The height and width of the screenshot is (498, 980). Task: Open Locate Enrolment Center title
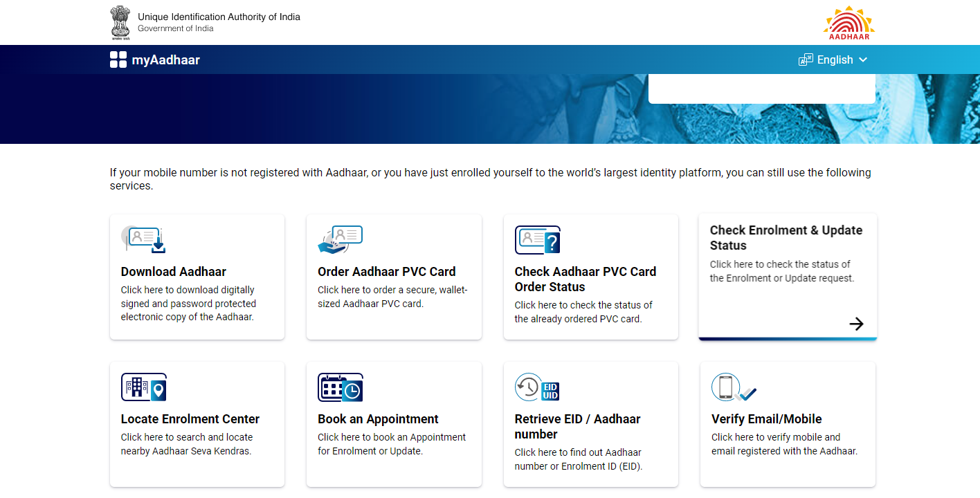coord(190,419)
